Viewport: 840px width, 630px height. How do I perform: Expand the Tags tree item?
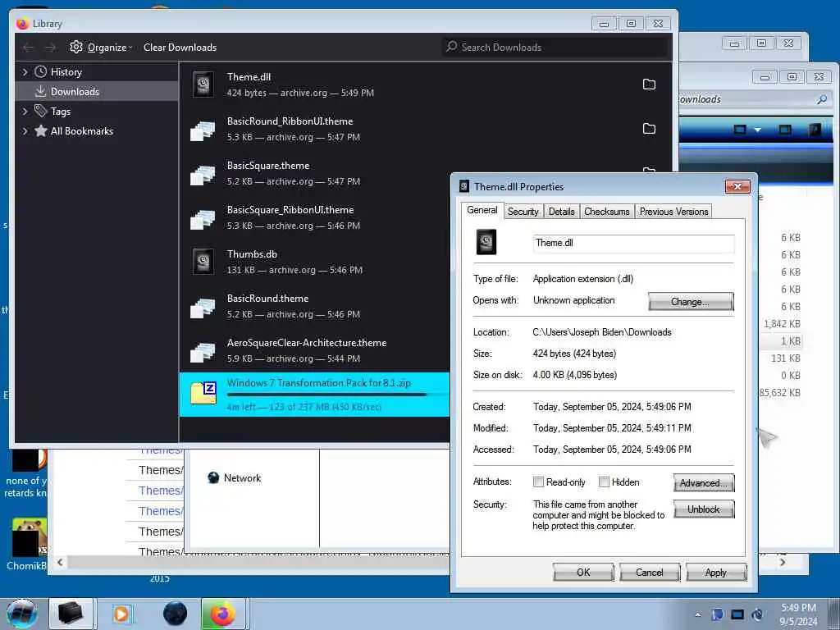[x=25, y=111]
